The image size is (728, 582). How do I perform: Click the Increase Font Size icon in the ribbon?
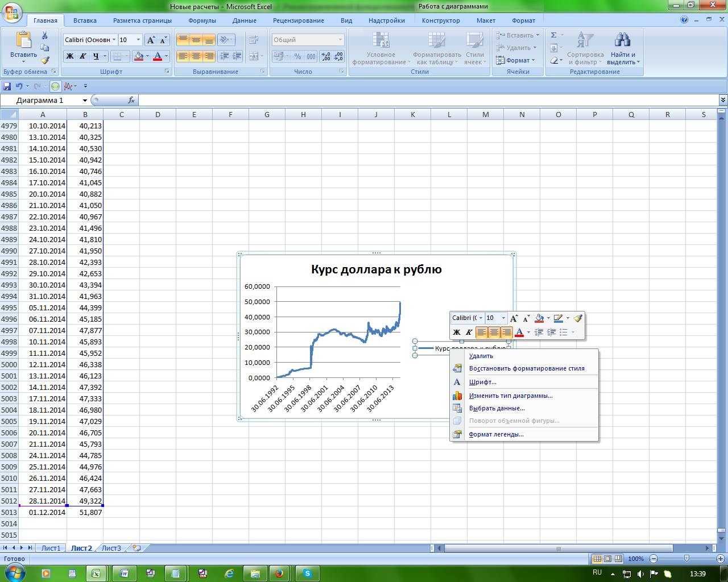pyautogui.click(x=151, y=40)
